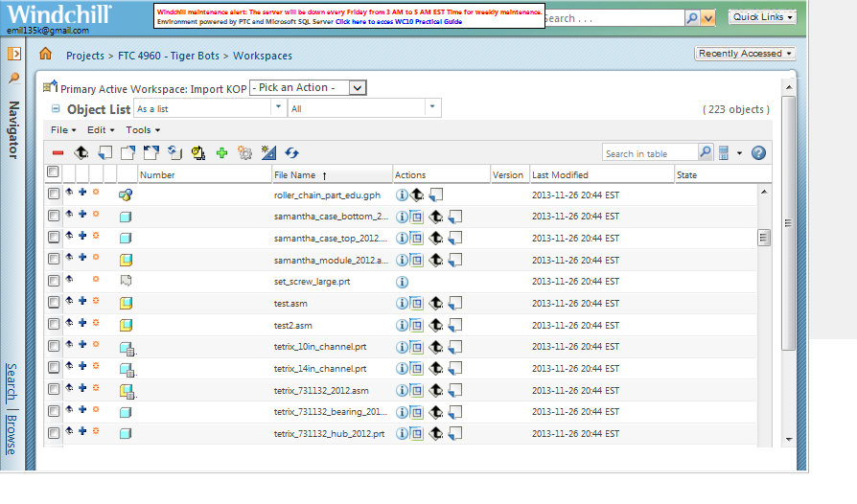Viewport: 857px width, 504px height.
Task: View information for set_screw_large.prt
Action: 402,282
